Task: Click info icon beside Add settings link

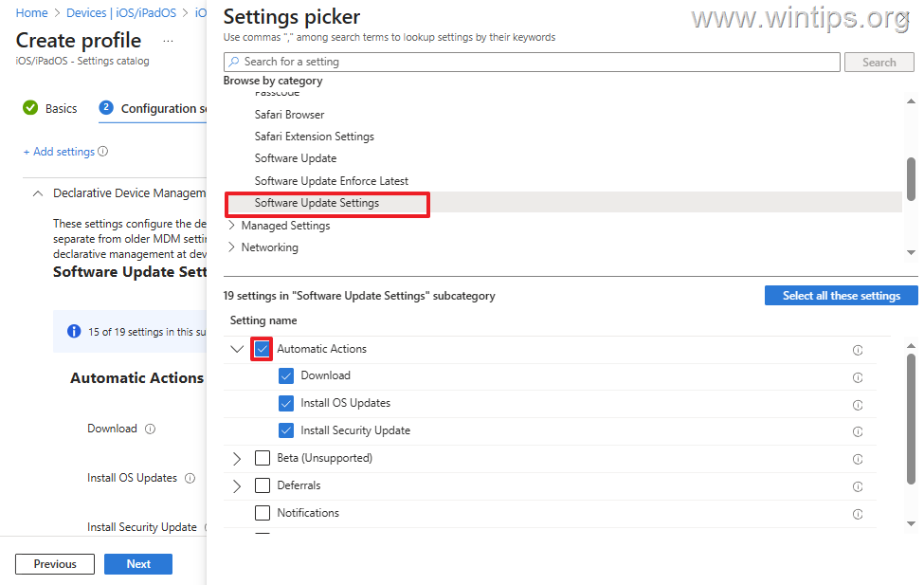Action: (x=103, y=152)
